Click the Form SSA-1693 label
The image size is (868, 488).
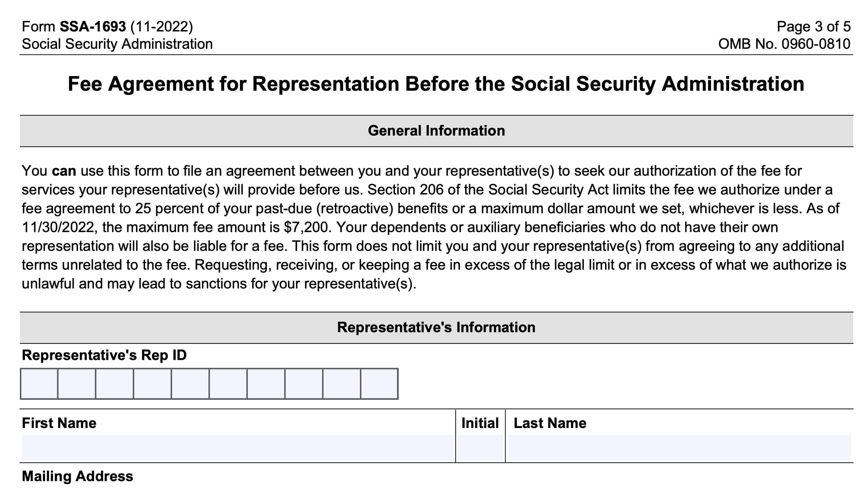click(107, 27)
